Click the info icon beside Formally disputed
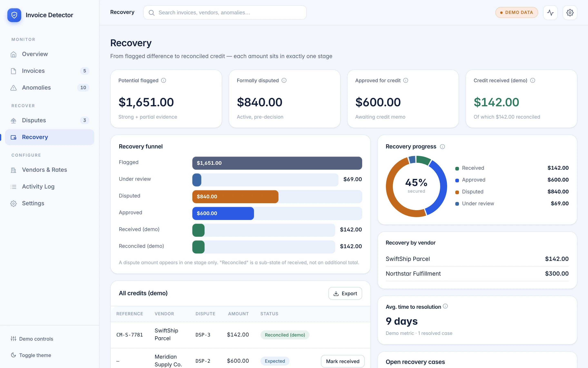588x368 pixels. tap(284, 80)
